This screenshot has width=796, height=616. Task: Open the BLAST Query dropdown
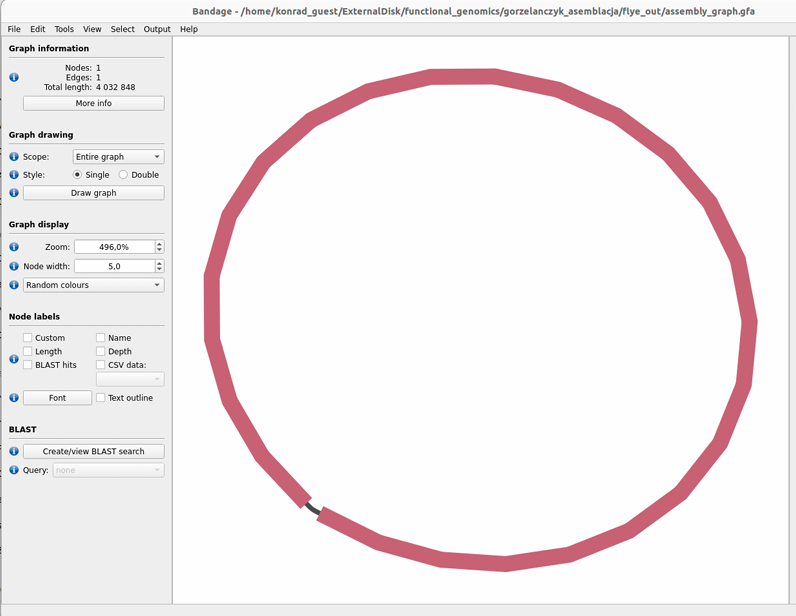(x=108, y=470)
